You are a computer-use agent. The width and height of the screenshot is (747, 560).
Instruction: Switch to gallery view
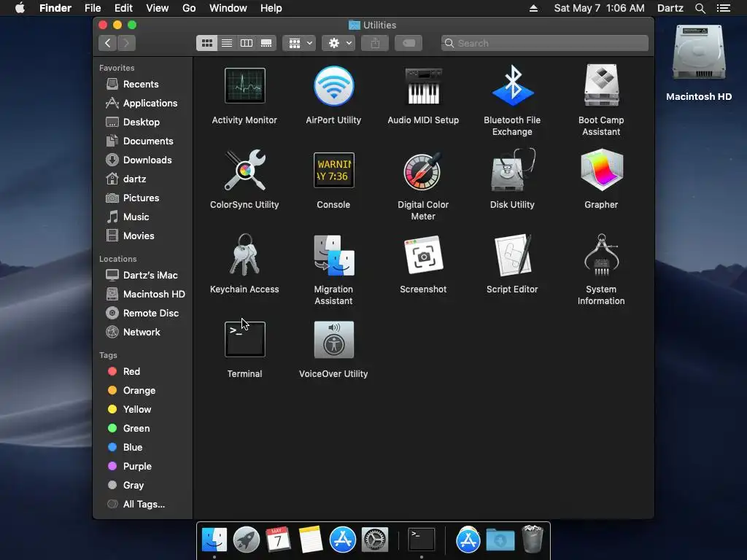[x=266, y=43]
